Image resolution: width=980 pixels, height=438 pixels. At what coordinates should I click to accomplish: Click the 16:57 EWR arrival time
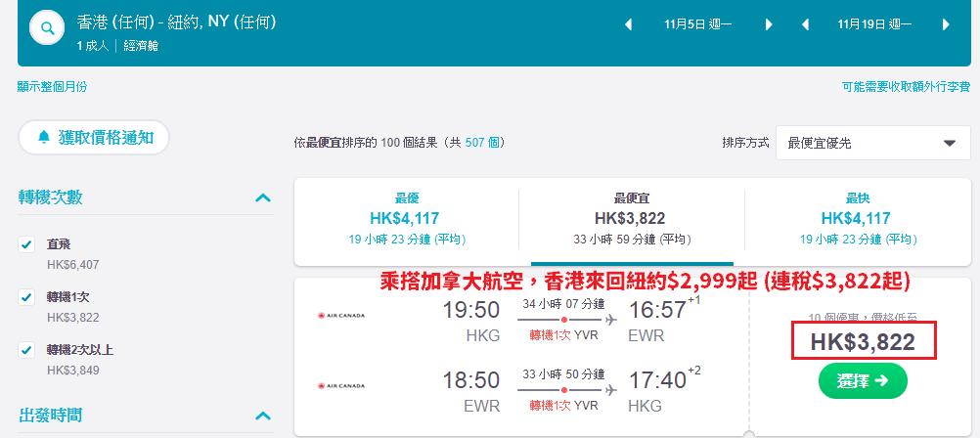657,310
